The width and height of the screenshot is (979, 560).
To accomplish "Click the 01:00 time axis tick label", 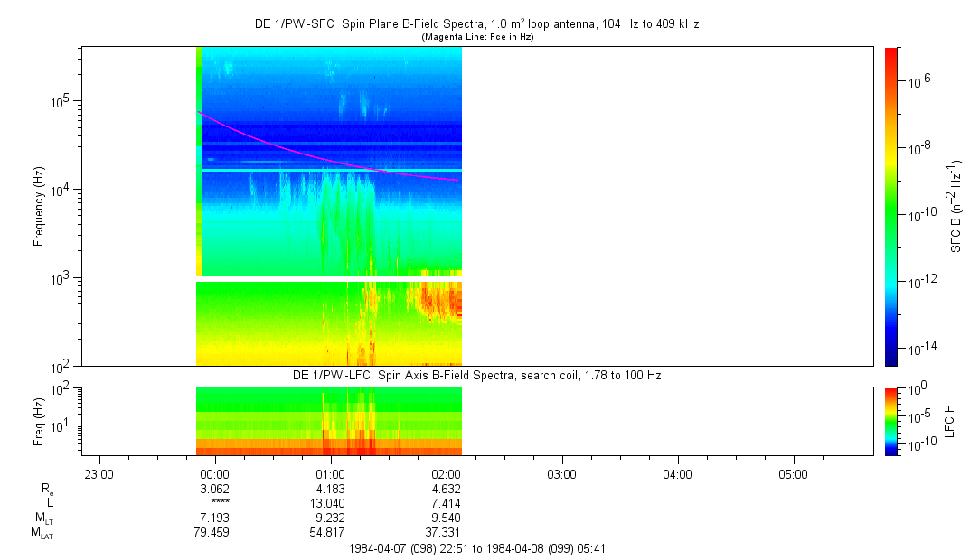I will 330,472.
